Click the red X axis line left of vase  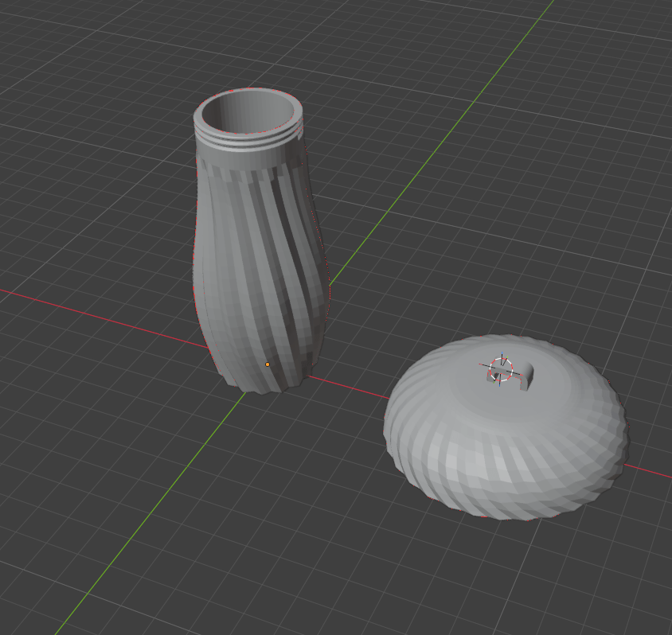pyautogui.click(x=103, y=317)
